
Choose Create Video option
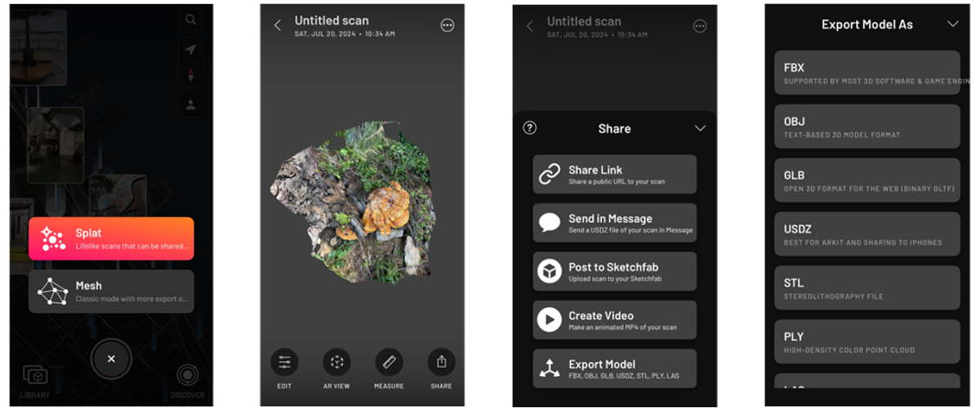(615, 320)
